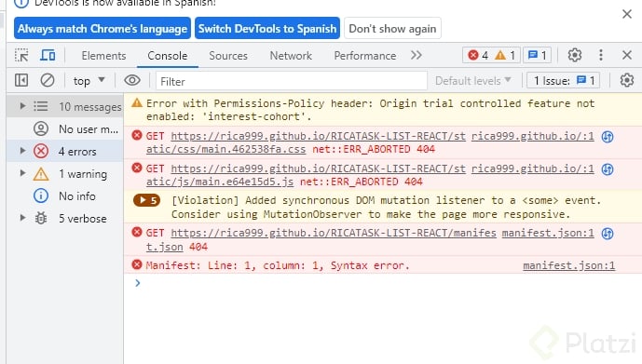Switch to the Elements tab
Viewport: 642px width, 364px height.
click(x=103, y=56)
